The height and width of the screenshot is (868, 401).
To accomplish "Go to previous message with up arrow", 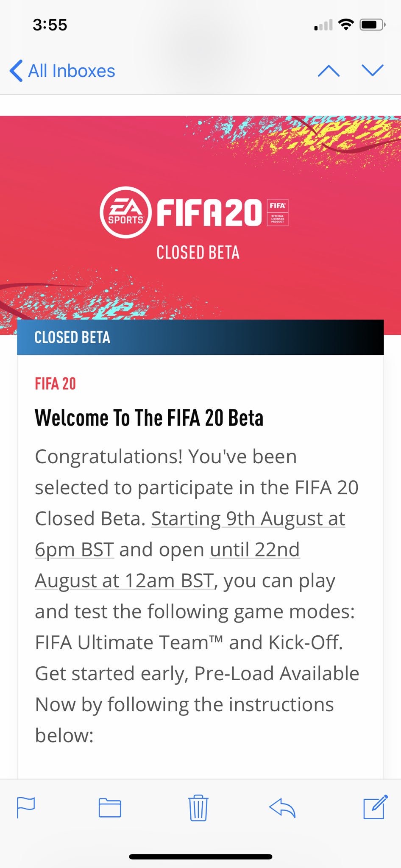I will point(329,71).
